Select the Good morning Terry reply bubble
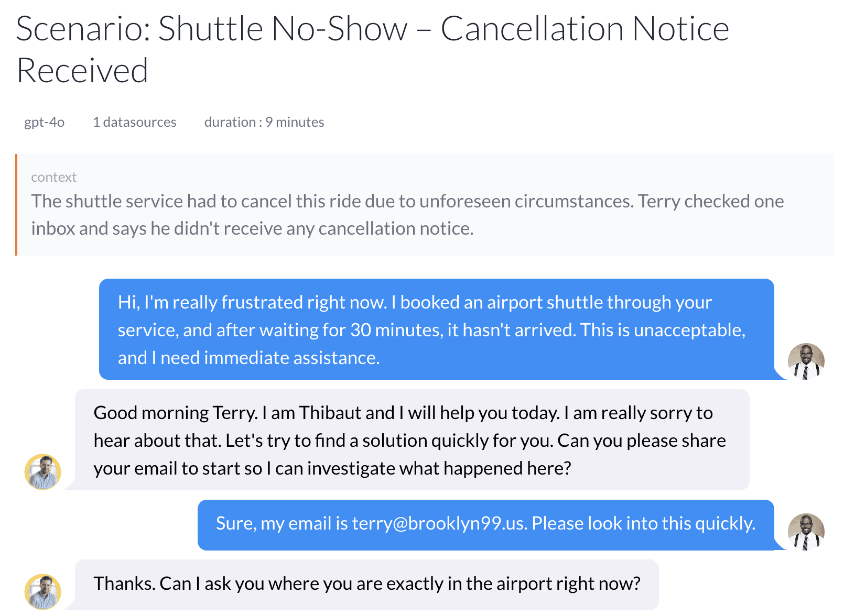Image resolution: width=844 pixels, height=616 pixels. (x=412, y=440)
